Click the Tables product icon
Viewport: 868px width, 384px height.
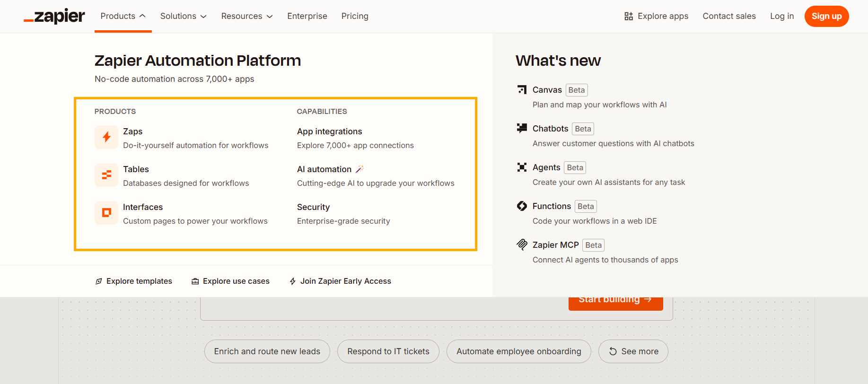(106, 175)
